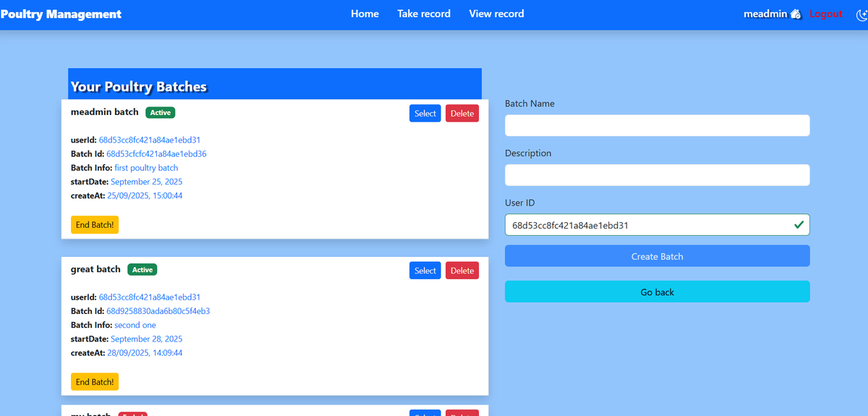This screenshot has height=416, width=868.
Task: Open the View record page
Action: click(496, 14)
